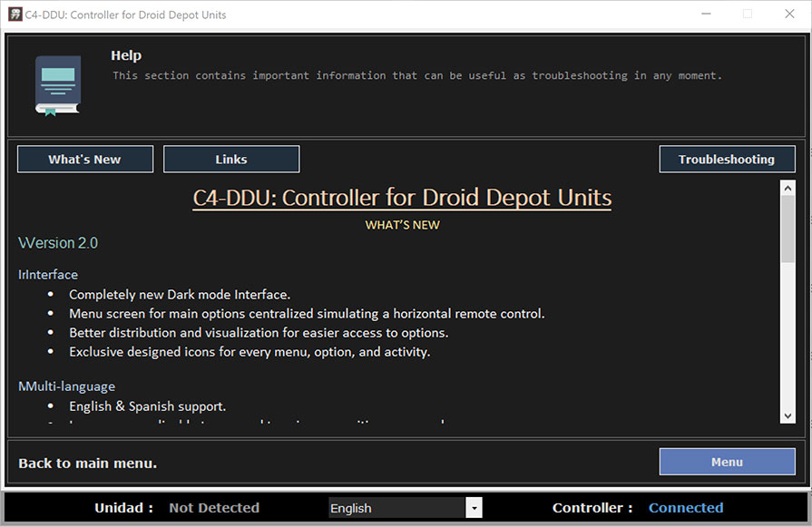Select English in the language combo box
Image resolution: width=812 pixels, height=527 pixels.
pos(399,507)
